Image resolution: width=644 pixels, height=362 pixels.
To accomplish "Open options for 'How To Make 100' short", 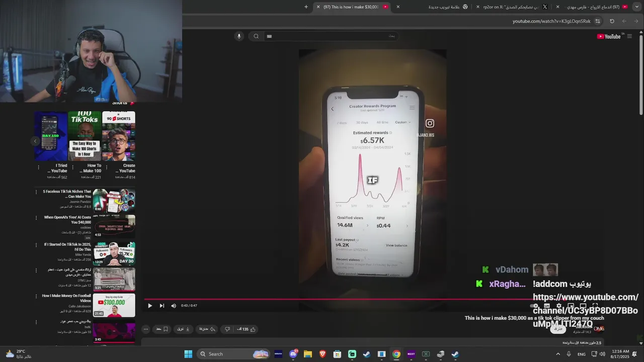I will (72, 167).
